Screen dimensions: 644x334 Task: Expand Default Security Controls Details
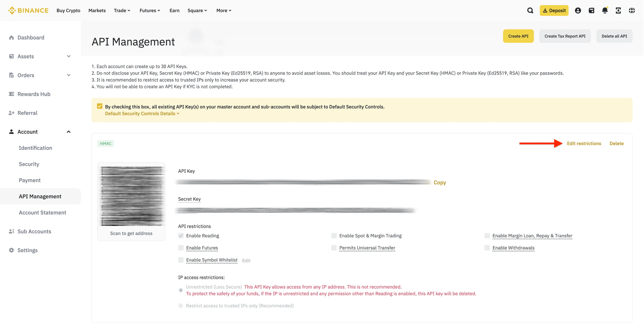pyautogui.click(x=142, y=114)
